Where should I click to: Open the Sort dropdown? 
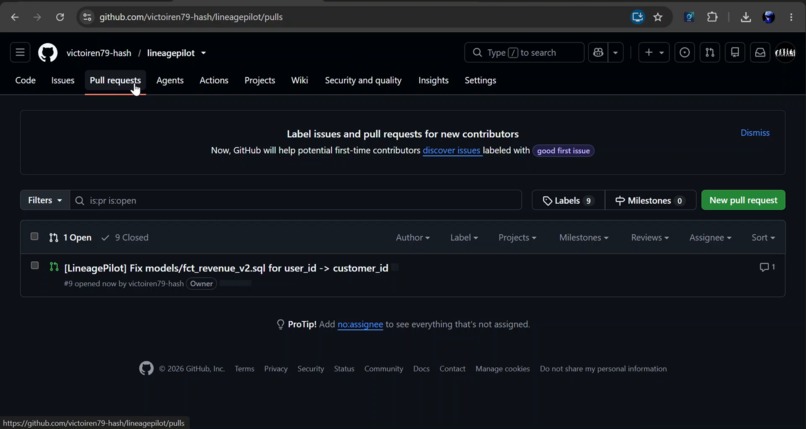pos(763,237)
